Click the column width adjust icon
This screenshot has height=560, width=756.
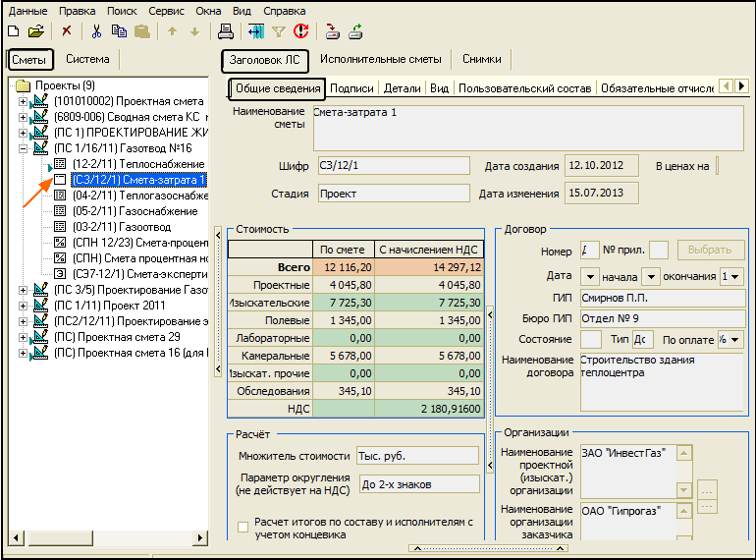256,31
